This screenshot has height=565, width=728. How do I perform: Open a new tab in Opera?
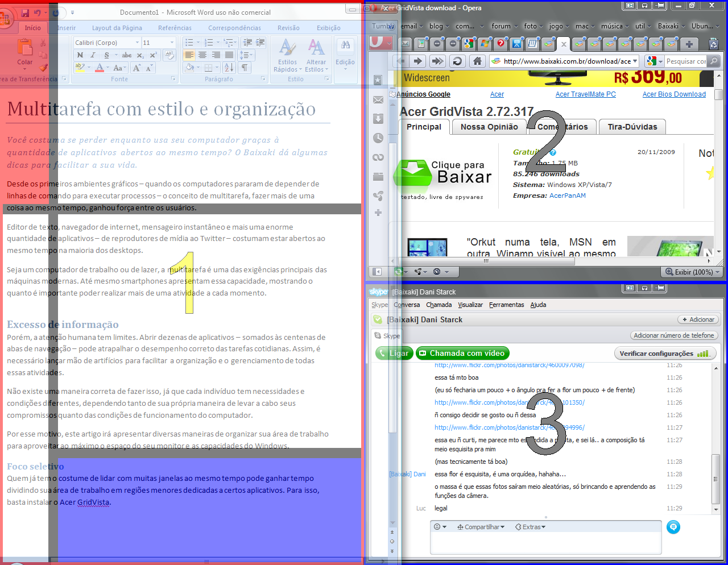pos(689,44)
